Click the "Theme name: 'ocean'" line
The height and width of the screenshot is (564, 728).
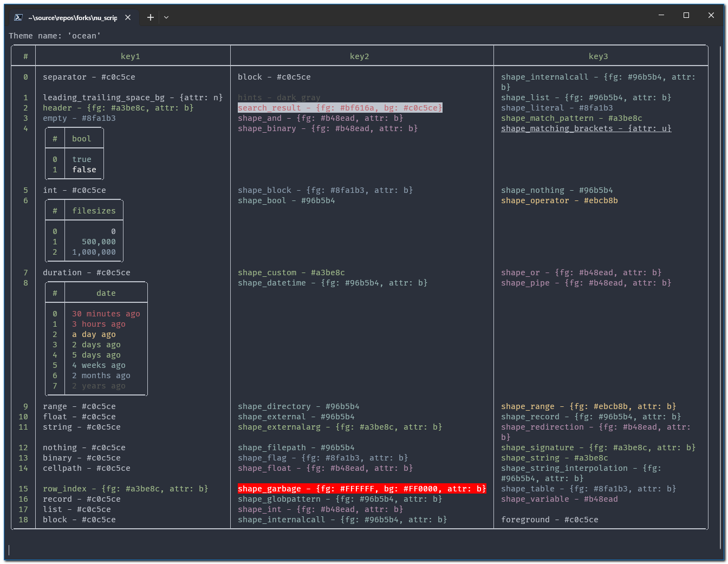[x=55, y=36]
